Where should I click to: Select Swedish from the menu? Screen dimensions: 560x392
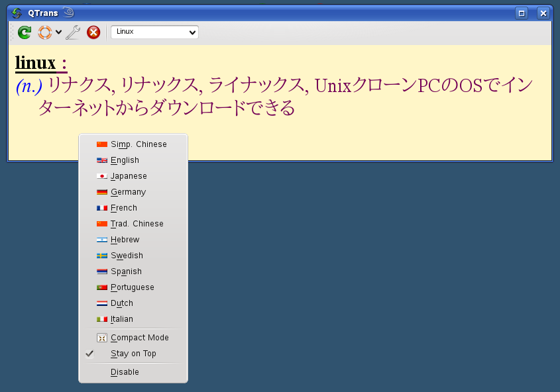pyautogui.click(x=133, y=256)
